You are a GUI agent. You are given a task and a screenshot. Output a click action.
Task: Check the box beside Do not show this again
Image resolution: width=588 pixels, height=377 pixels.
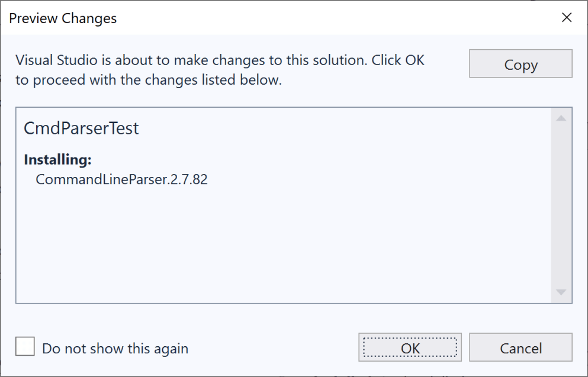point(24,347)
